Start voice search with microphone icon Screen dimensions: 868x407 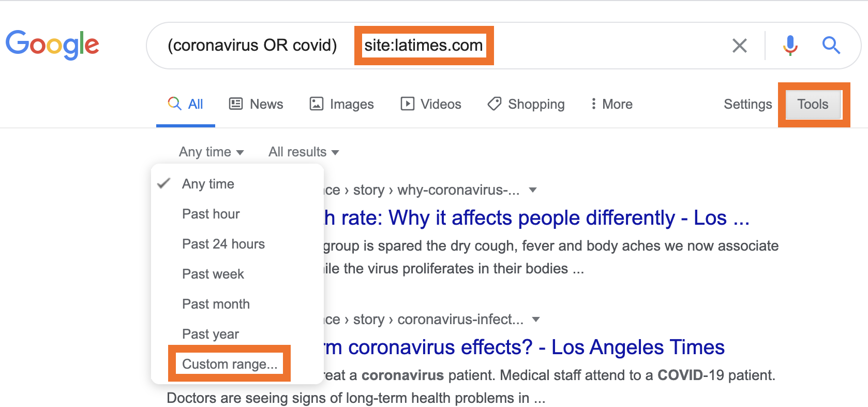point(790,46)
